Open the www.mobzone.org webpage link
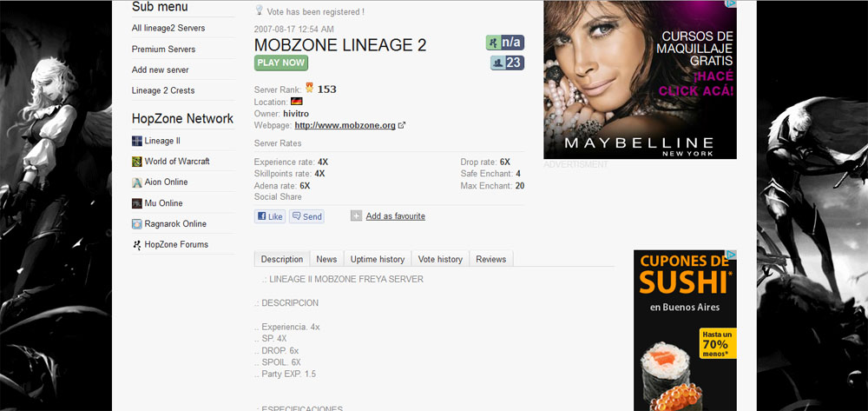 tap(345, 125)
